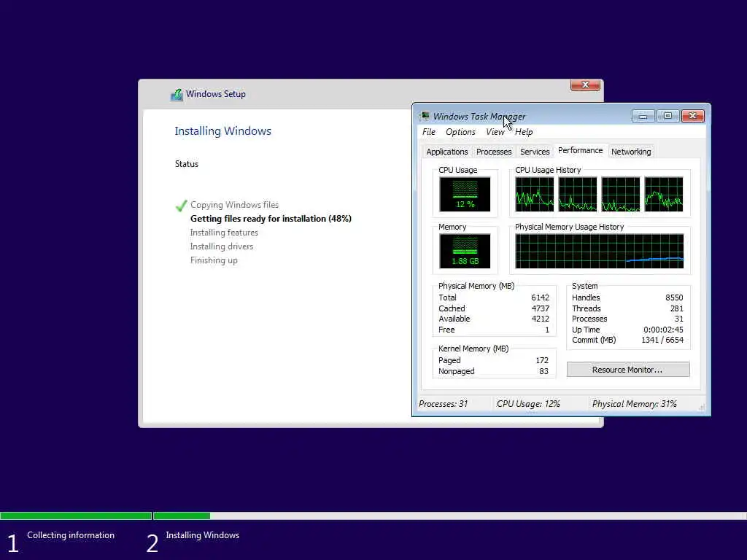Click the step 2 'Installing Windows' bottom label
The width and height of the screenshot is (747, 560).
(x=203, y=535)
